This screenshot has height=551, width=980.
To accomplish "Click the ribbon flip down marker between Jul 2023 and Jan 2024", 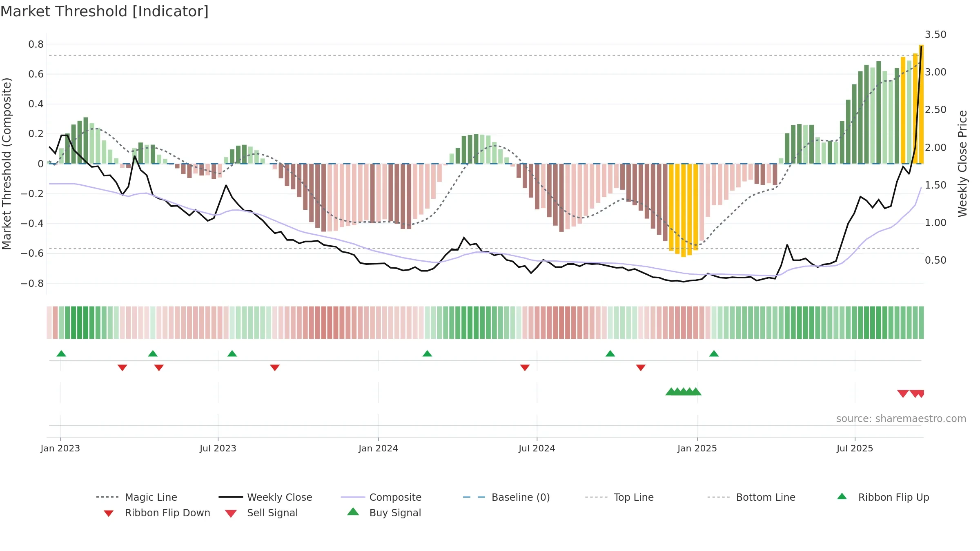I will [x=275, y=368].
